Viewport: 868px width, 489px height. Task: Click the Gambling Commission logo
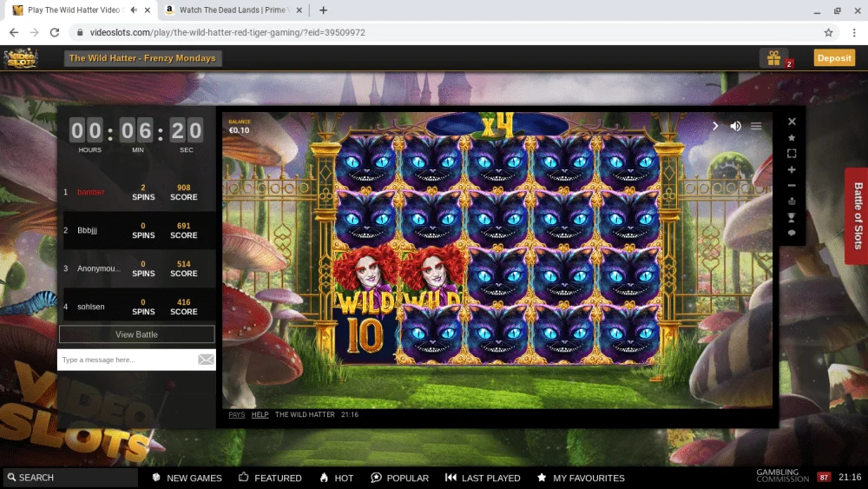(782, 476)
